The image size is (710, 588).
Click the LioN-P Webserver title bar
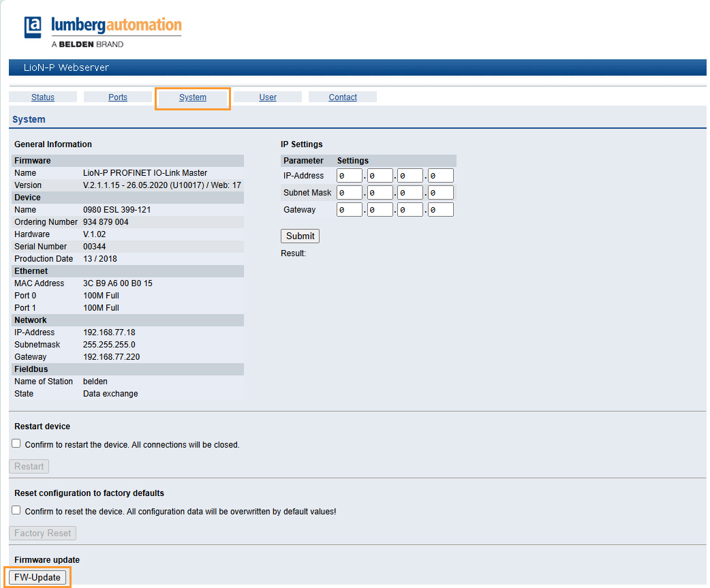(66, 67)
